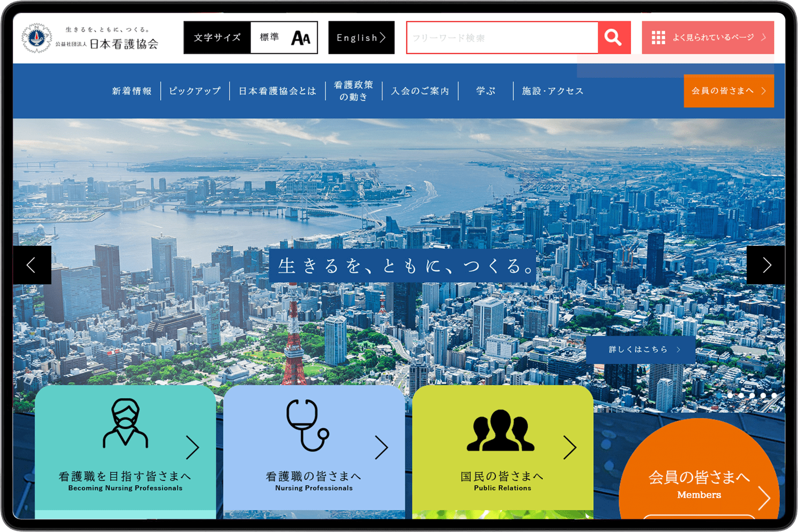The image size is (798, 532).
Task: Click the 文字サイズ label
Action: pos(217,38)
